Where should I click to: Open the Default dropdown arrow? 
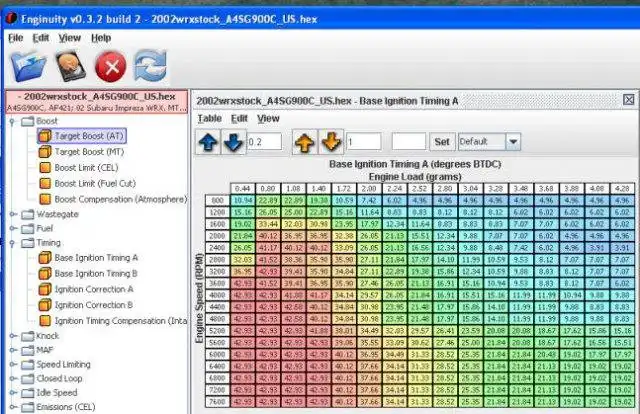[513, 142]
